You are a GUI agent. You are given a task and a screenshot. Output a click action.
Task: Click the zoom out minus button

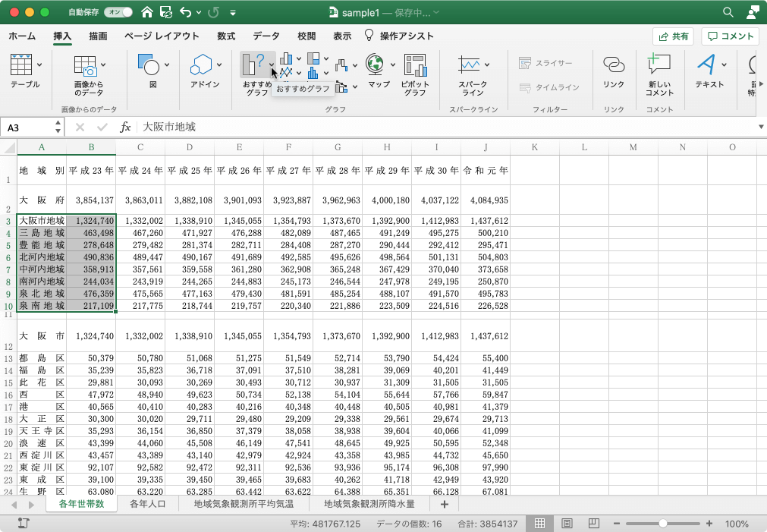coord(616,523)
